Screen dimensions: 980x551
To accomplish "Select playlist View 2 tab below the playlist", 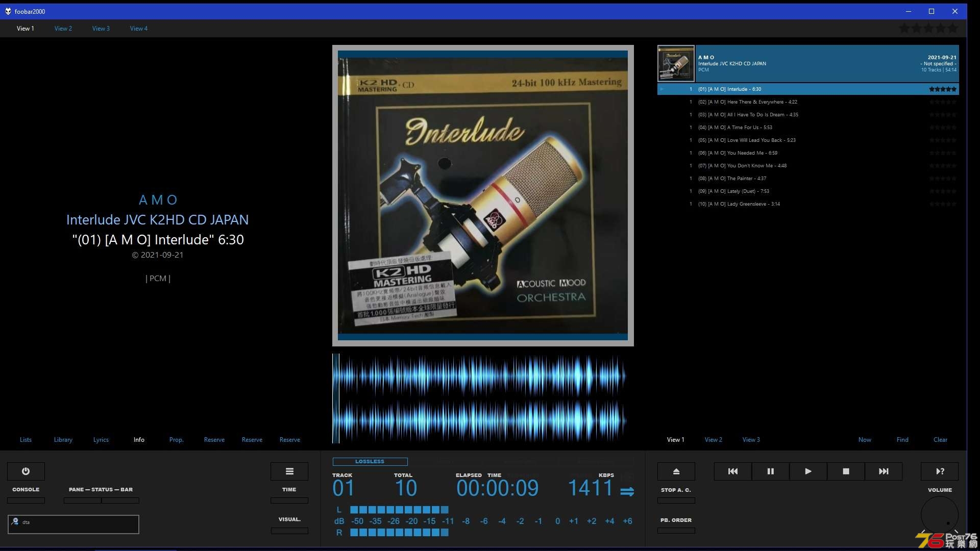I will (714, 440).
